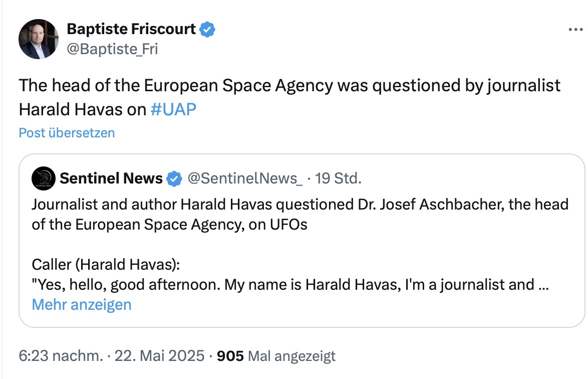The height and width of the screenshot is (379, 588).
Task: Click the @Baptiste_Fri handle
Action: 113,49
